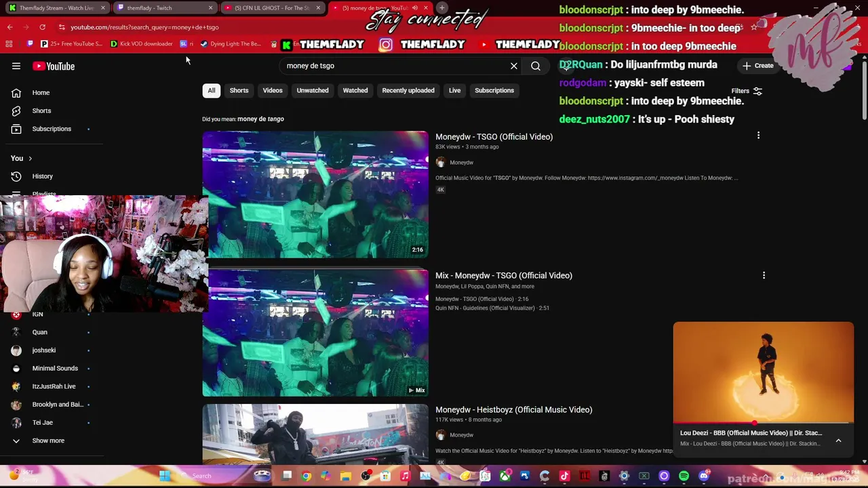Open the YouTube guide hamburger menu
The height and width of the screenshot is (488, 868).
16,66
